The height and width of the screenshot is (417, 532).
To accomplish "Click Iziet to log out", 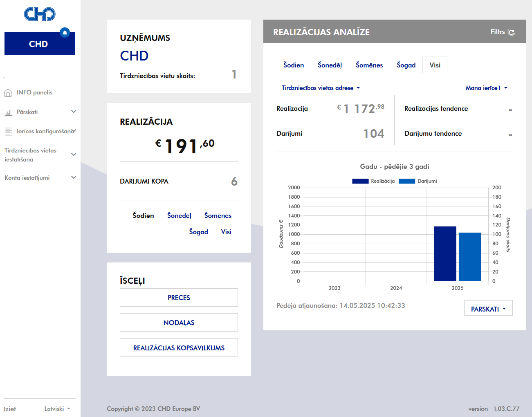I will [10, 409].
